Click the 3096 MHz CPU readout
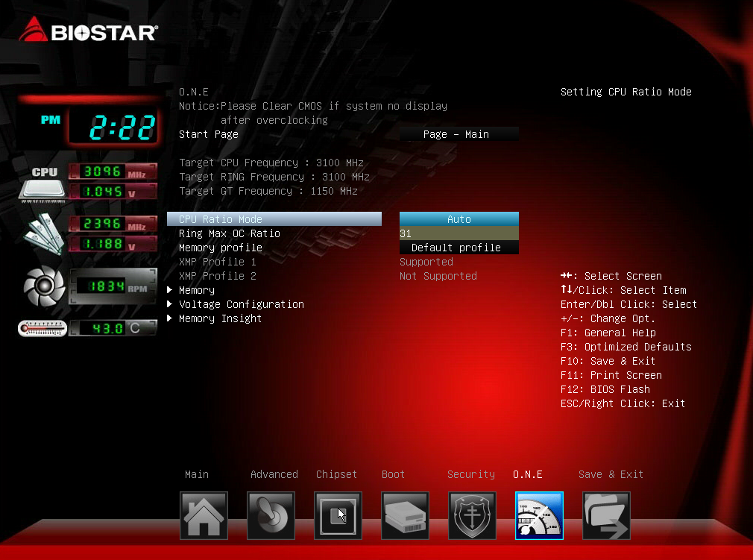 pos(113,172)
